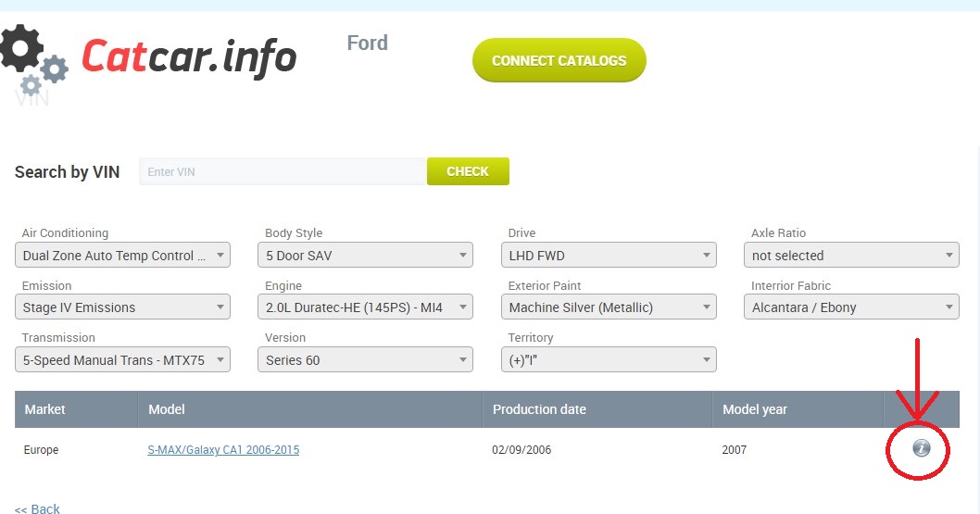The height and width of the screenshot is (514, 980).
Task: Open the Emission dropdown
Action: pos(122,307)
